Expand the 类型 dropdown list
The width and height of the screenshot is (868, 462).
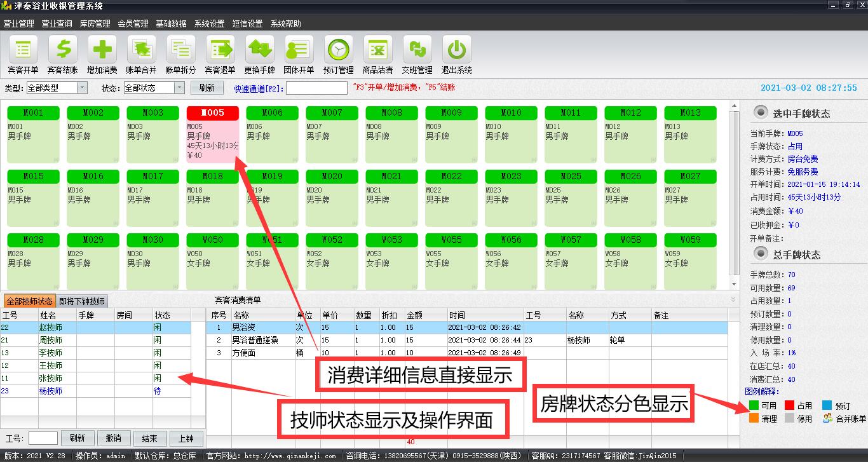83,88
